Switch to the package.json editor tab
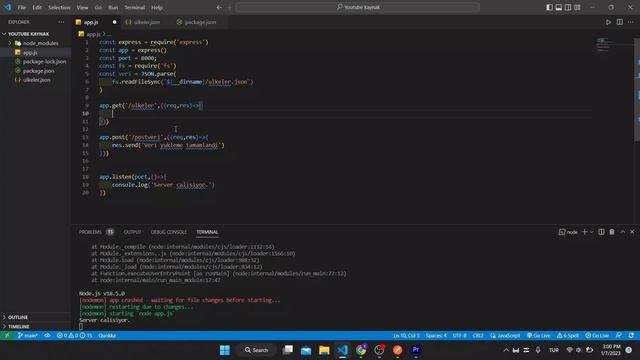The height and width of the screenshot is (360, 640). point(200,22)
